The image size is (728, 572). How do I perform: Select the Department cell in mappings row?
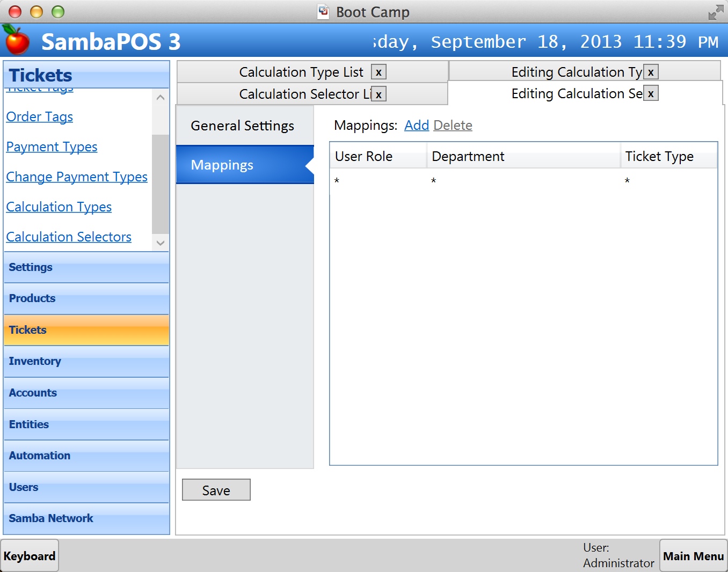[523, 181]
